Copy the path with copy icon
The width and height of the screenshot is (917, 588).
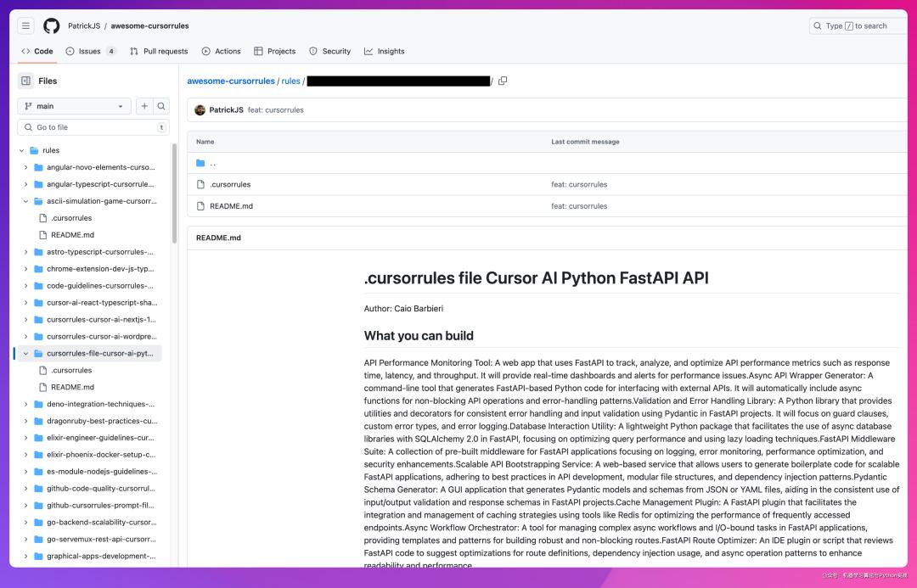[503, 81]
